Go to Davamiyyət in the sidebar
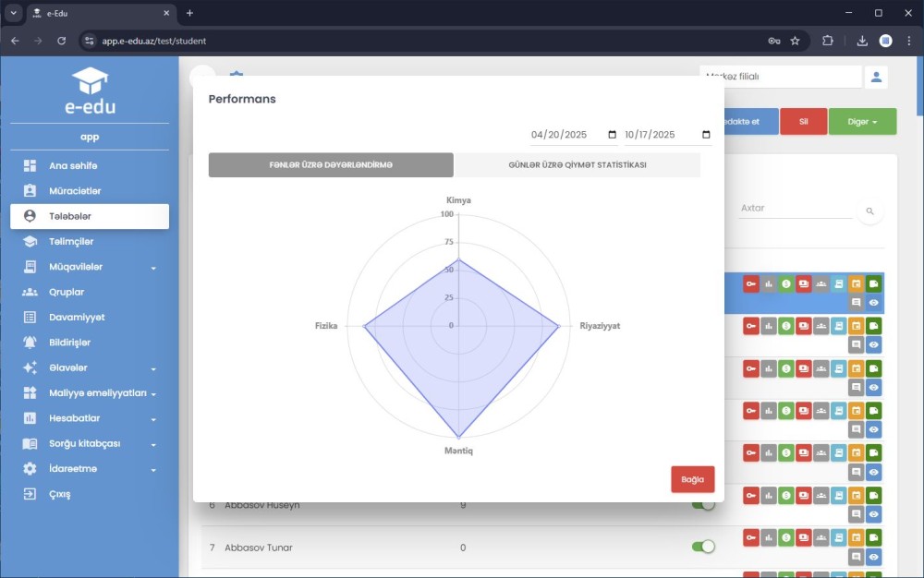This screenshot has height=578, width=924. coord(77,318)
